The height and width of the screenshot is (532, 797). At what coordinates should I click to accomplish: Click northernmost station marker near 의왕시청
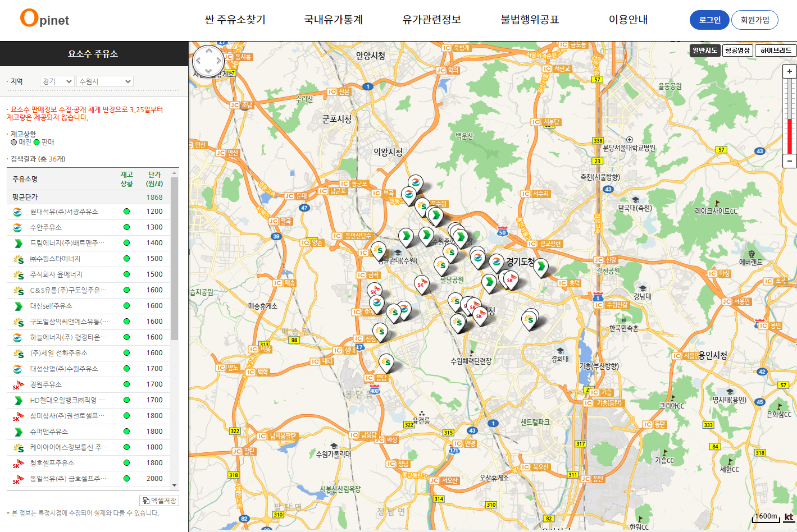[416, 183]
